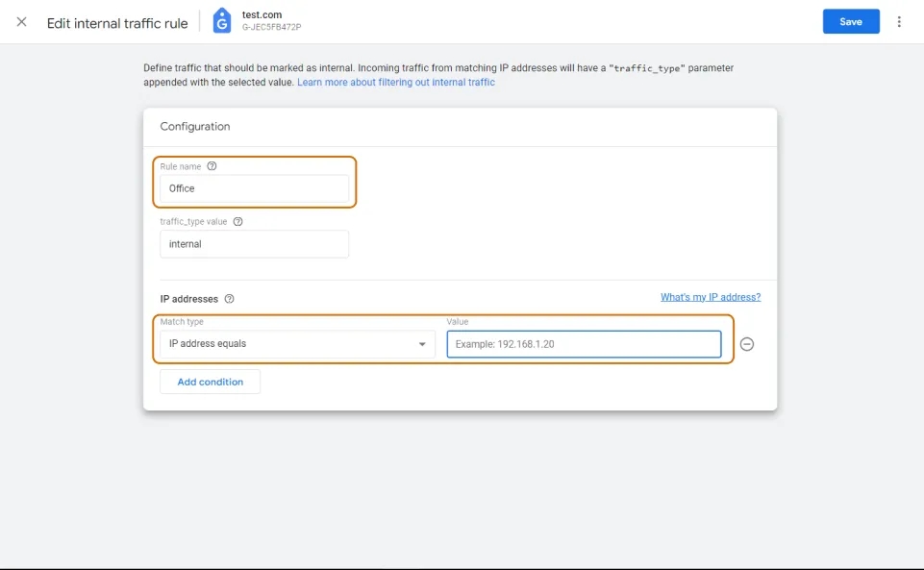Click the G-JEC5FB472P tag ID text
The height and width of the screenshot is (570, 924).
pyautogui.click(x=271, y=27)
